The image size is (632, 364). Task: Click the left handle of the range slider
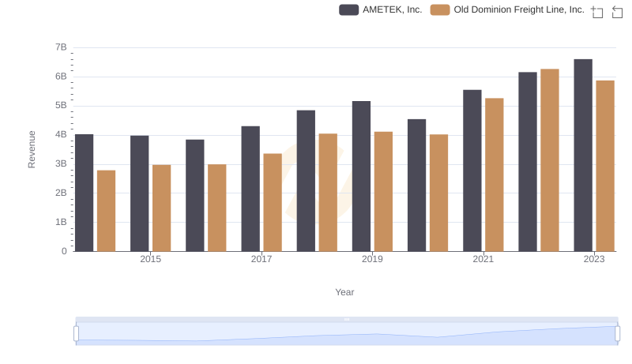[76, 333]
